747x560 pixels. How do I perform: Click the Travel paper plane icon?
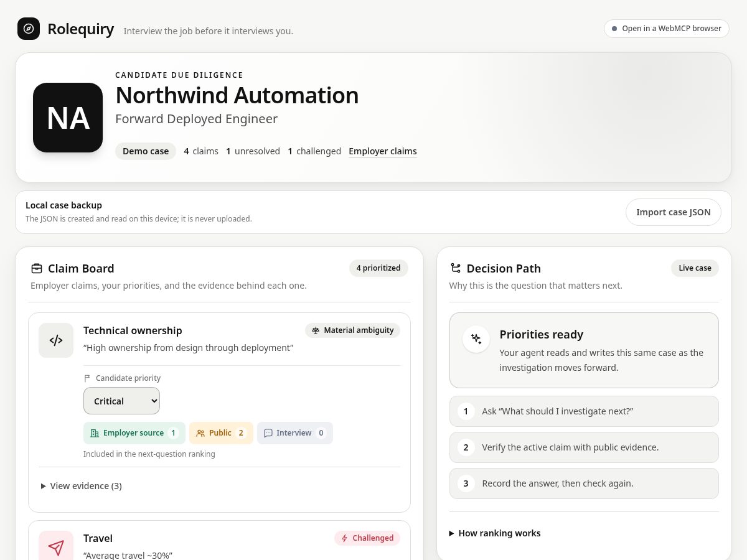pyautogui.click(x=56, y=548)
